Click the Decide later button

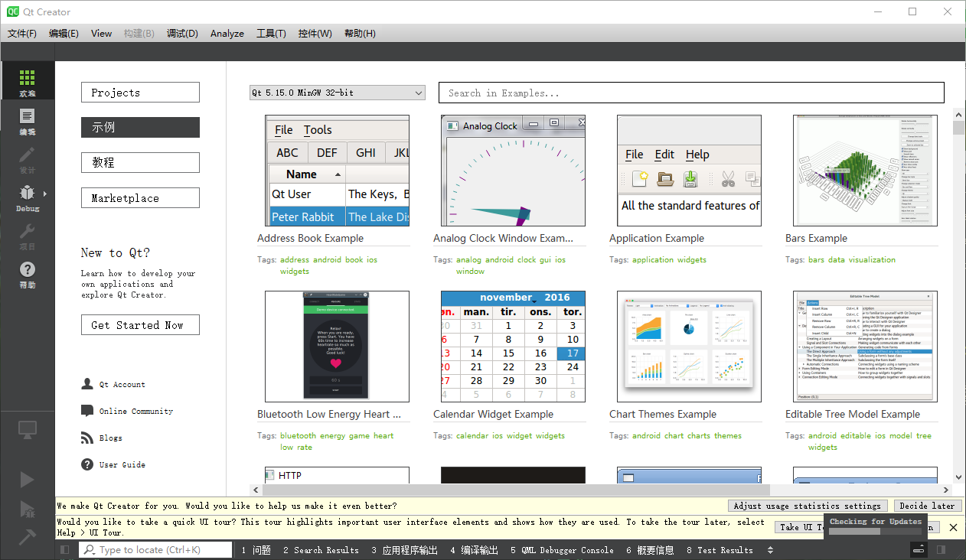927,506
